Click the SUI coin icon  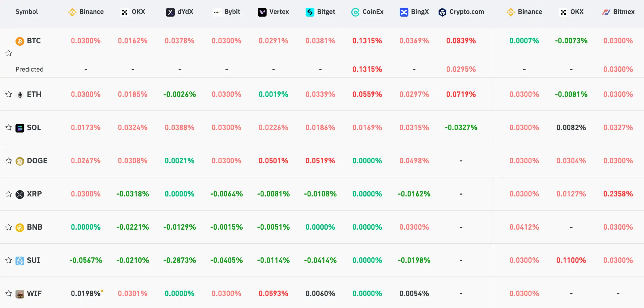coord(20,261)
